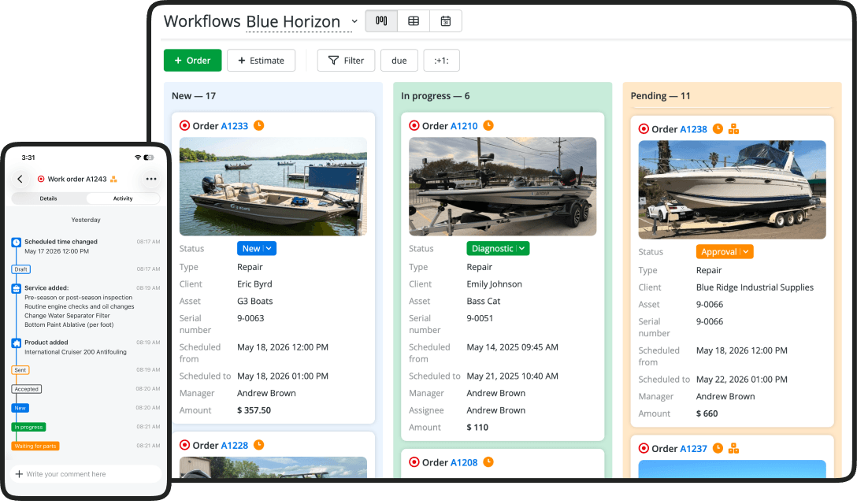Image resolution: width=857 pixels, height=504 pixels.
Task: Open order link A1228
Action: pos(235,446)
